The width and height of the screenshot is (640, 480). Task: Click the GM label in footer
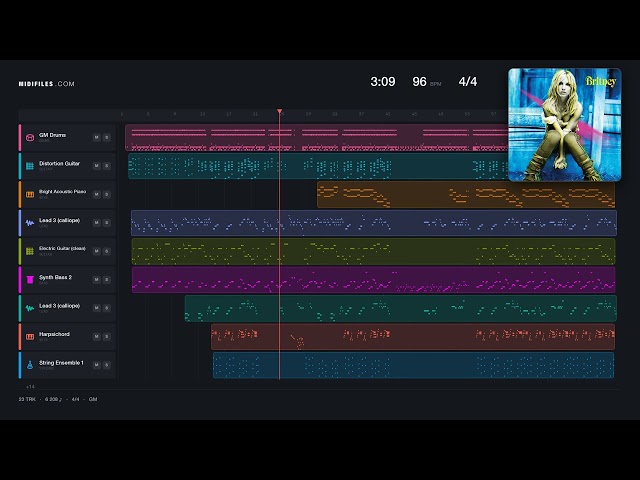pyautogui.click(x=93, y=399)
